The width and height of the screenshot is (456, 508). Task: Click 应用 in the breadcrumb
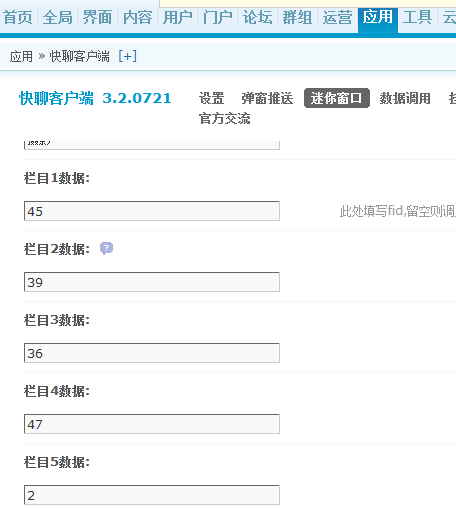click(21, 56)
